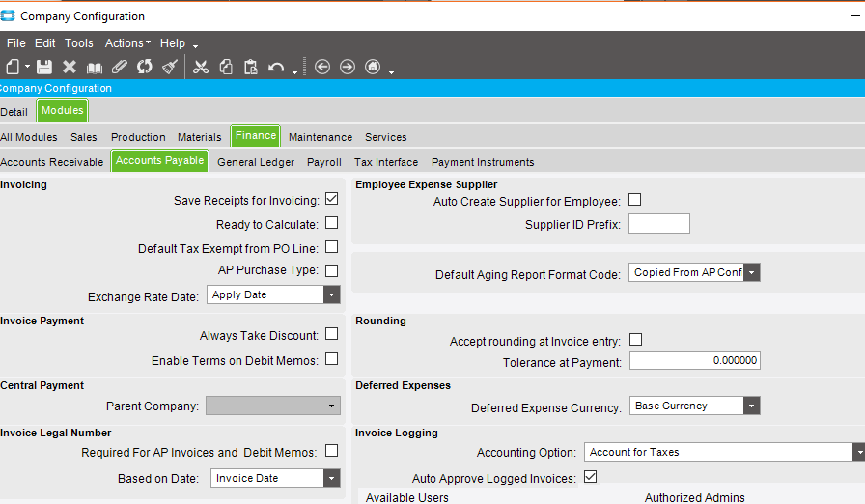
Task: Switch to Payment Instruments tab
Action: tap(483, 162)
